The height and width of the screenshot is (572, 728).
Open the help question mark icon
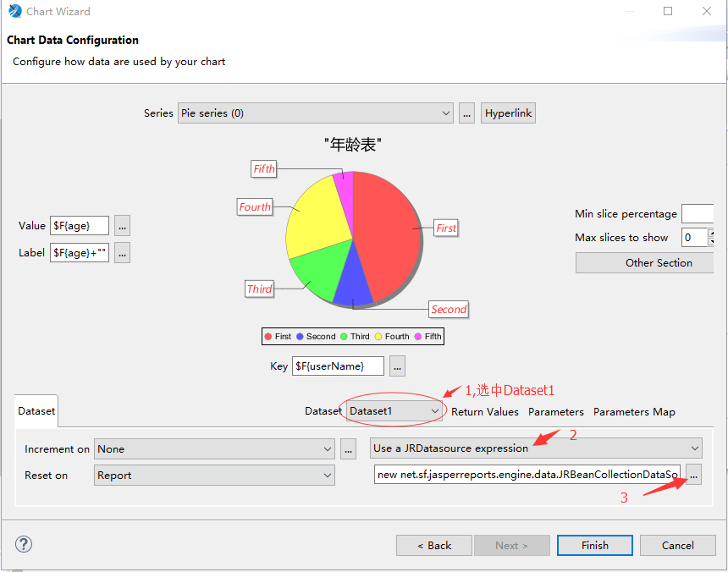coord(24,544)
